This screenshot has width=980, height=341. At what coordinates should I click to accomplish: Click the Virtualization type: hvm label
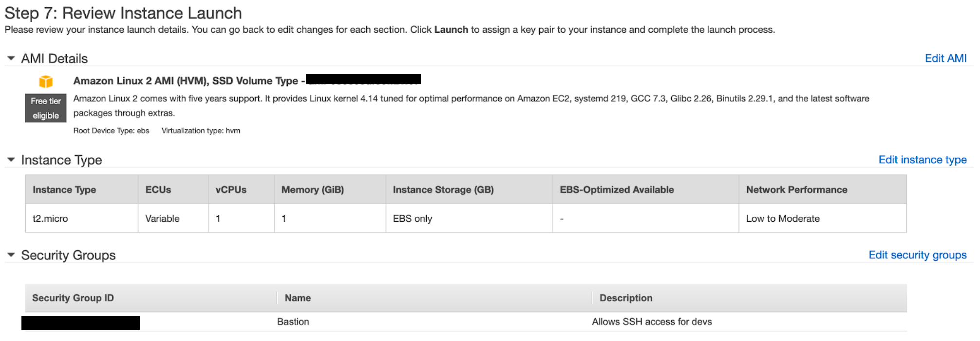pyautogui.click(x=200, y=130)
